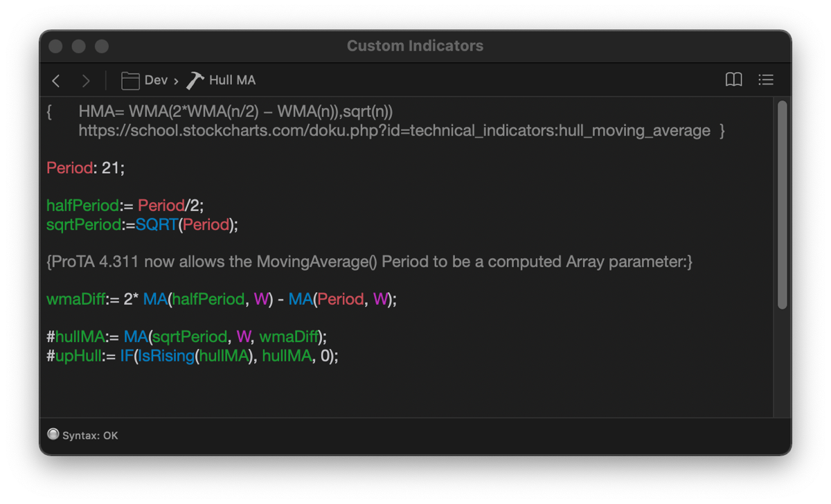
Task: Click the Syntax: OK status text
Action: coord(90,436)
